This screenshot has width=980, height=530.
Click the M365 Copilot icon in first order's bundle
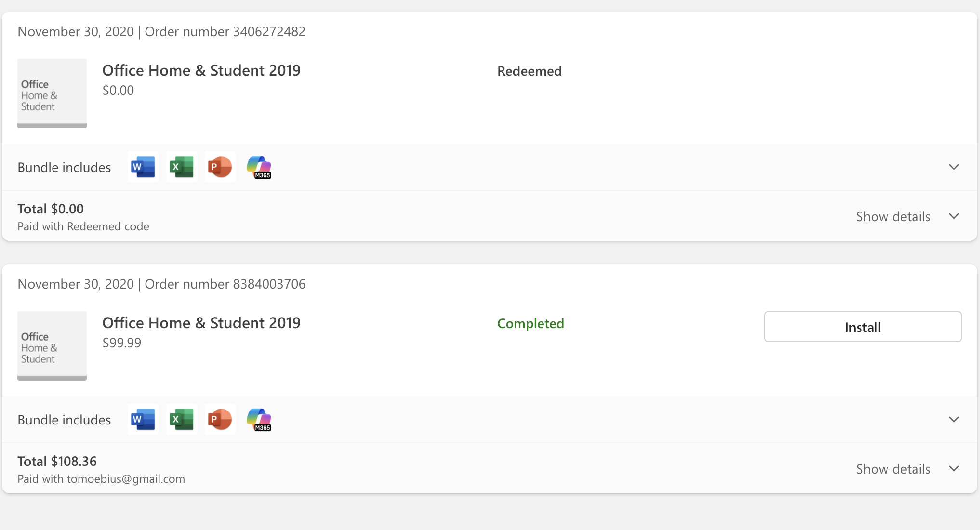pyautogui.click(x=259, y=167)
